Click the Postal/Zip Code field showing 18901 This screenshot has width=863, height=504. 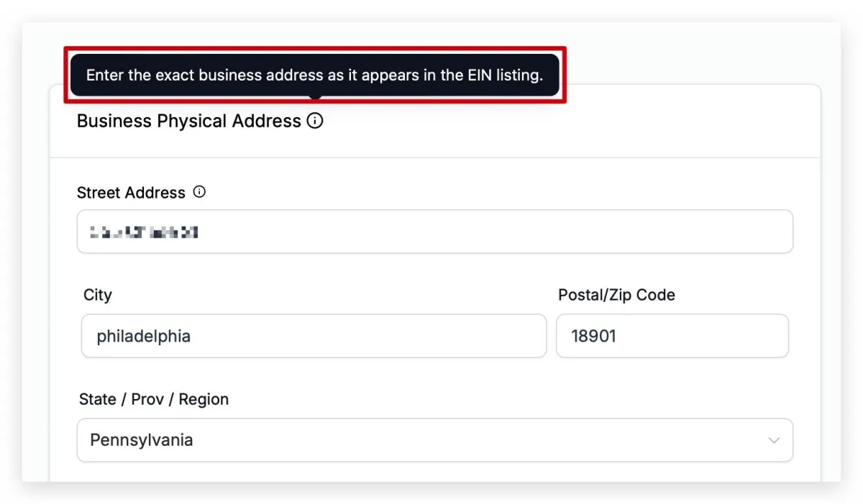coord(672,336)
